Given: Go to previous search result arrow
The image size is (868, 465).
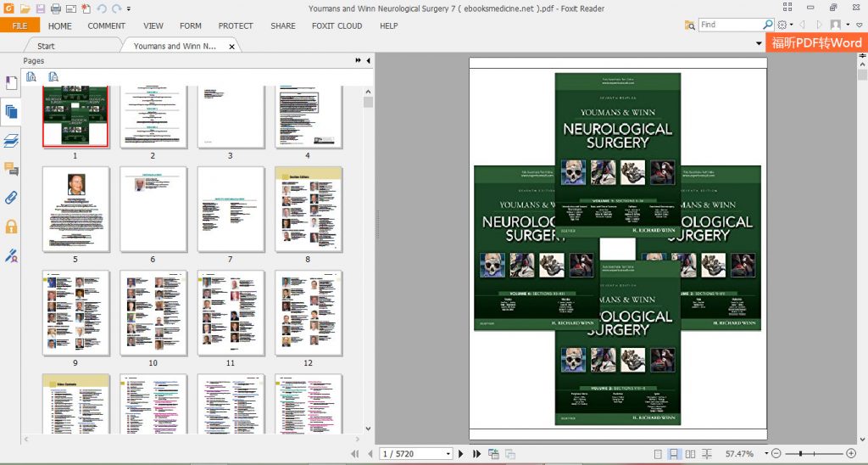Looking at the screenshot, I should (x=802, y=25).
